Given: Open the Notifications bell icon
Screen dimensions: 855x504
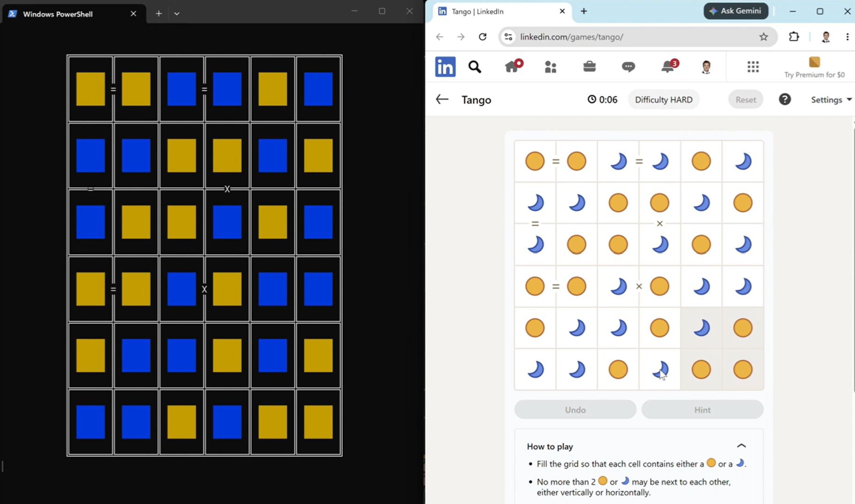Looking at the screenshot, I should pos(668,66).
